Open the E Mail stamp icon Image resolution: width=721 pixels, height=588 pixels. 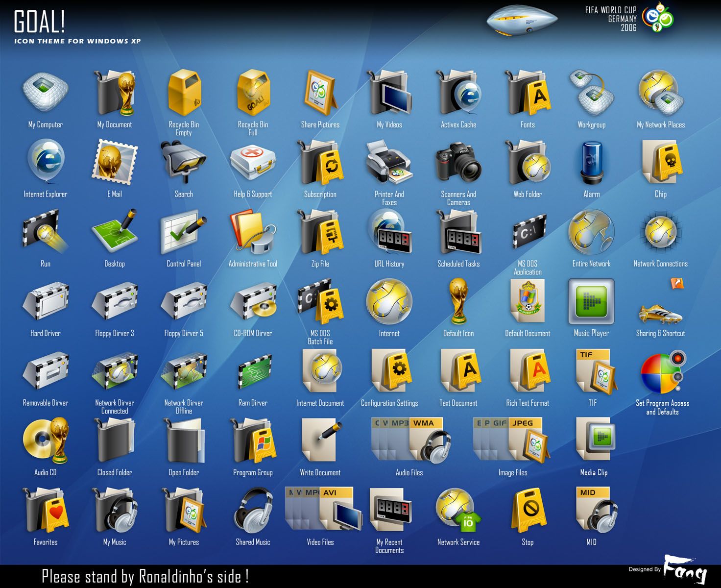coord(115,162)
